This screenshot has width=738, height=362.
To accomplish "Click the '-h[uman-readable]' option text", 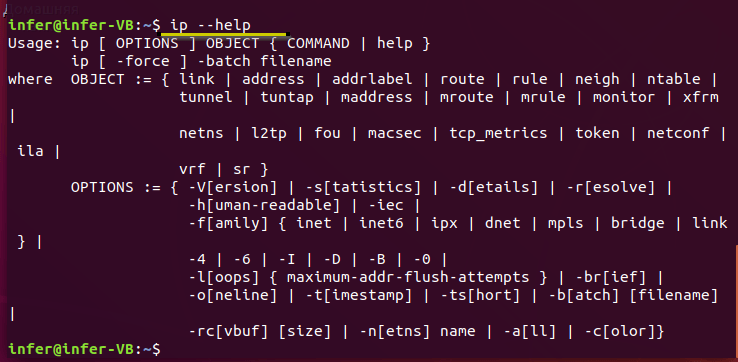I will (x=264, y=206).
